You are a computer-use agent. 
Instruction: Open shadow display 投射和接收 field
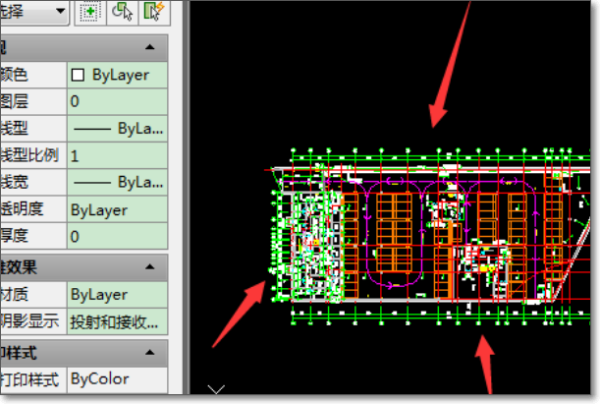click(x=117, y=322)
